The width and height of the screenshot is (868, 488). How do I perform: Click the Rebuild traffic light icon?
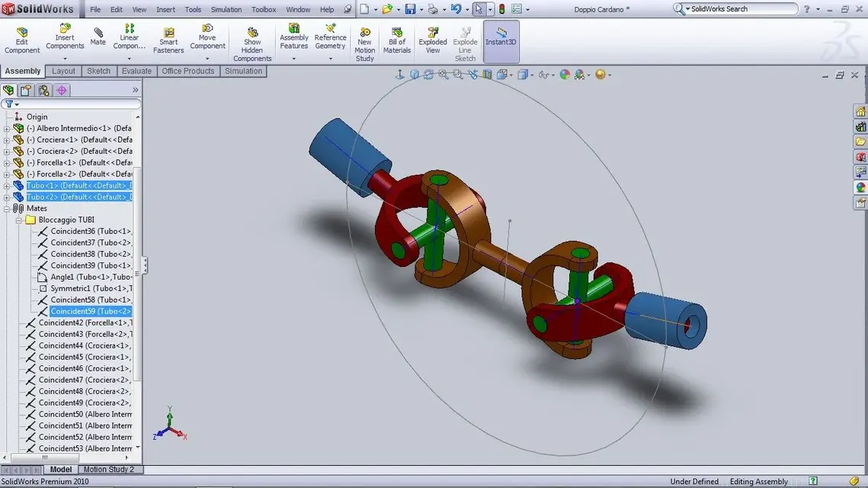pyautogui.click(x=502, y=9)
